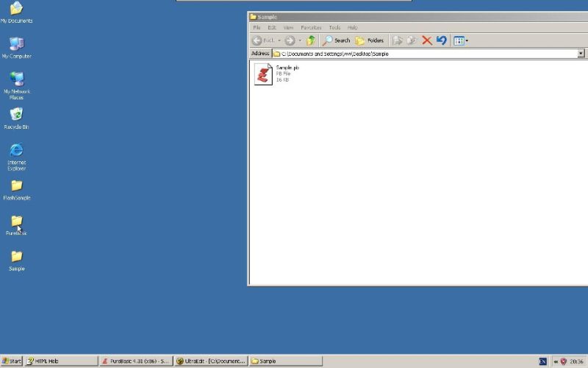Viewport: 588px width, 368px height.
Task: Click the blue Undo icon
Action: pyautogui.click(x=442, y=40)
